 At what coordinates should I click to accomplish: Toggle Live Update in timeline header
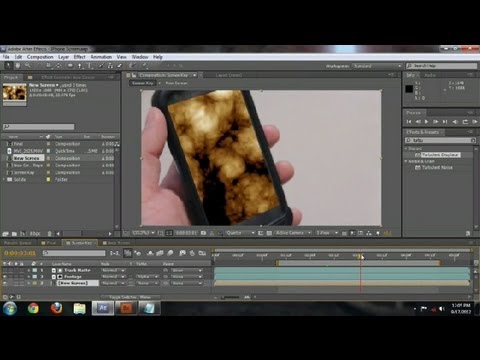128,253
